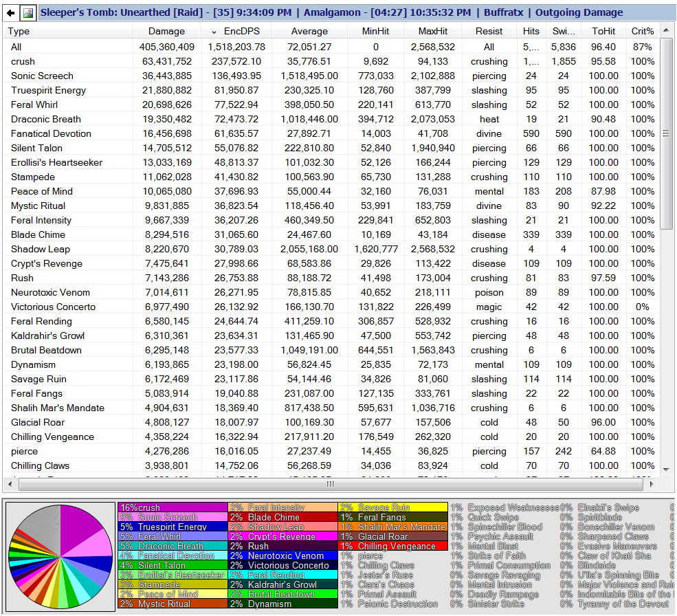677x616 pixels.
Task: Open the chart image icon
Action: click(x=28, y=13)
